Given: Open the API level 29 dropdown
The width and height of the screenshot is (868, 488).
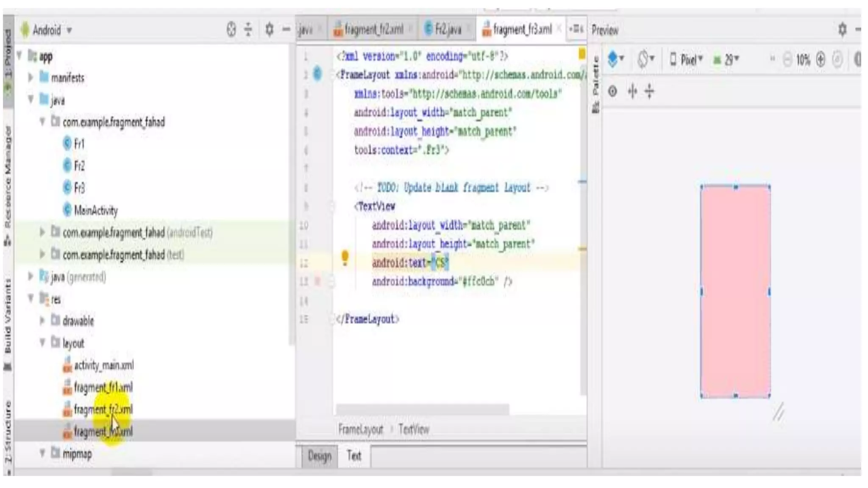Looking at the screenshot, I should point(727,59).
